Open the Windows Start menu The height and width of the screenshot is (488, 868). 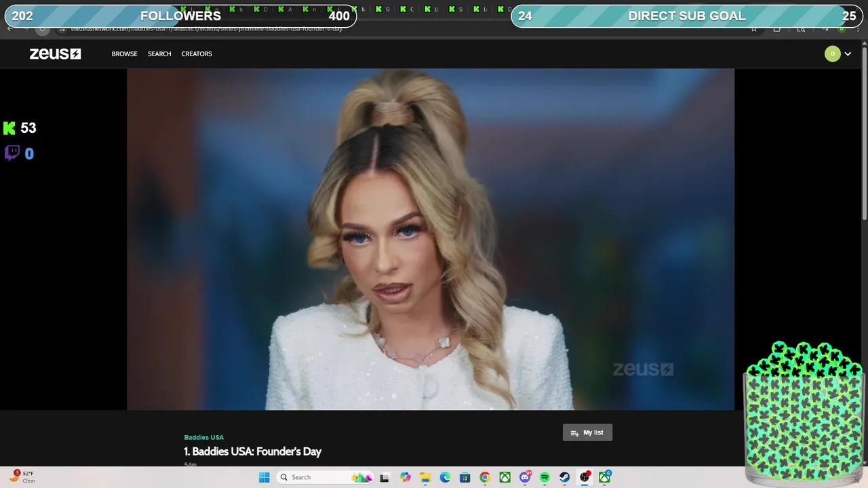[264, 477]
